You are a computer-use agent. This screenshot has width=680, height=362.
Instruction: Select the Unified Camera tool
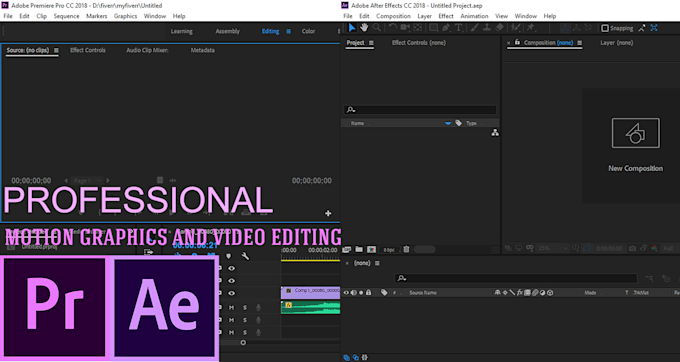tap(405, 28)
